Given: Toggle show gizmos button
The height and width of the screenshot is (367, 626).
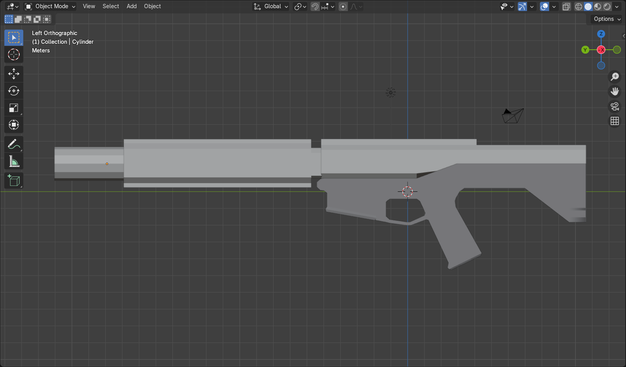Looking at the screenshot, I should (x=522, y=6).
